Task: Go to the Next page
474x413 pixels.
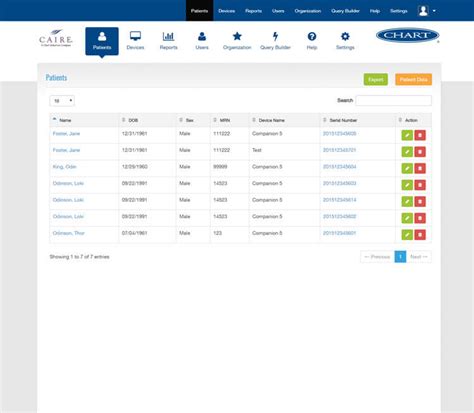Action: point(419,257)
